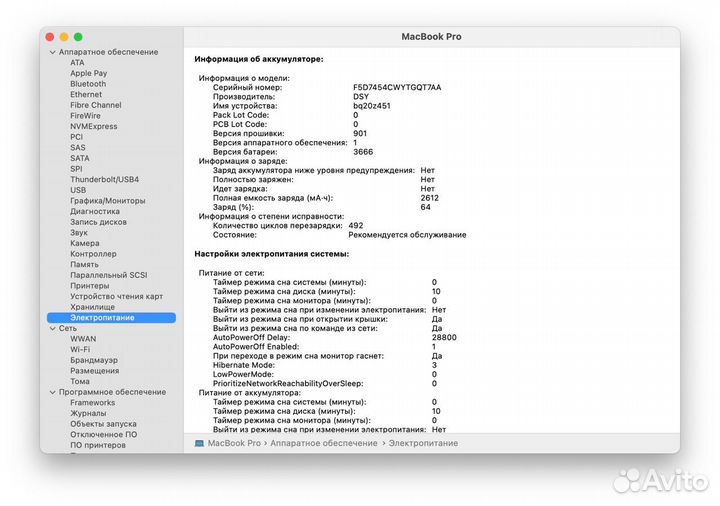Click manufacturer value DSY
The height and width of the screenshot is (506, 720).
(x=360, y=96)
